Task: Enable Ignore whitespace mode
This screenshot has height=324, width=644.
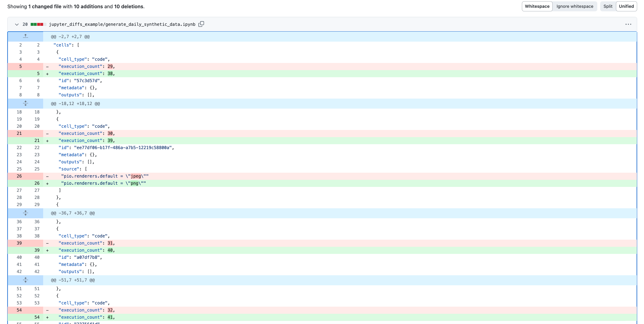Action: pos(574,6)
